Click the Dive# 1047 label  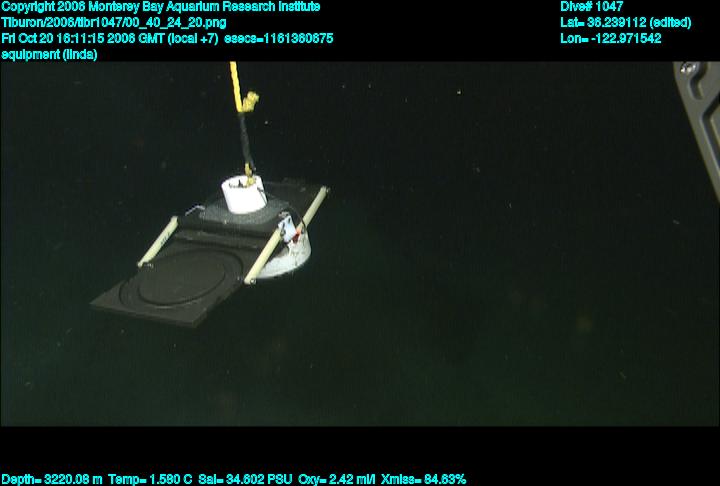click(x=591, y=6)
